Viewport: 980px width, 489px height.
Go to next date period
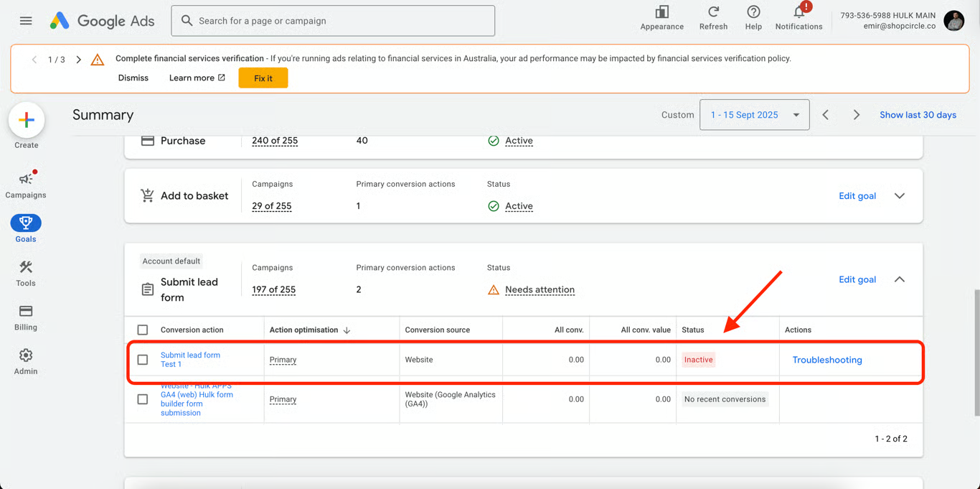click(x=856, y=115)
